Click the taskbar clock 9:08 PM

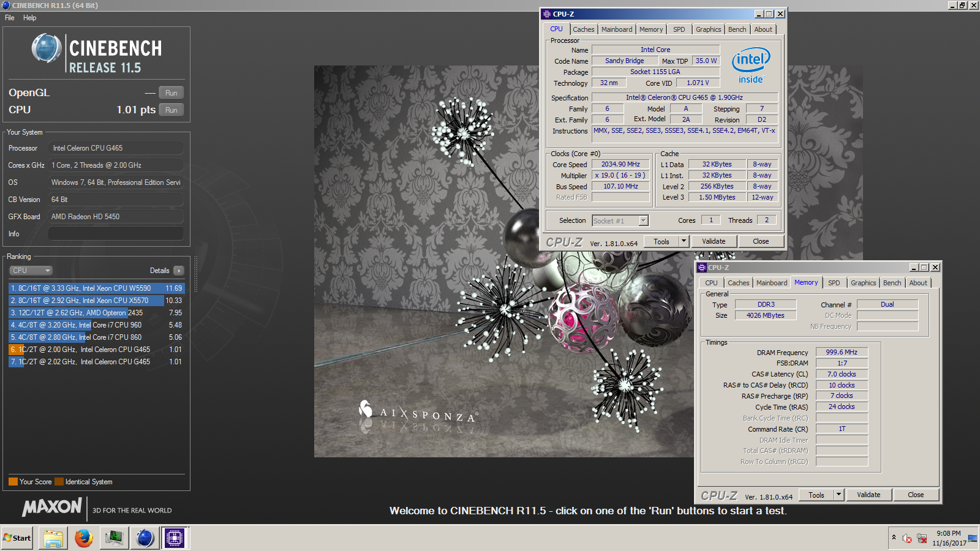pos(949,534)
